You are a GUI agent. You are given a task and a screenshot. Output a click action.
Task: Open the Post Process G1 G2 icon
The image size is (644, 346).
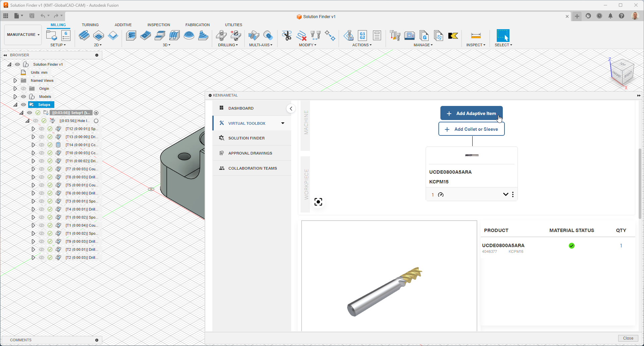click(x=362, y=36)
